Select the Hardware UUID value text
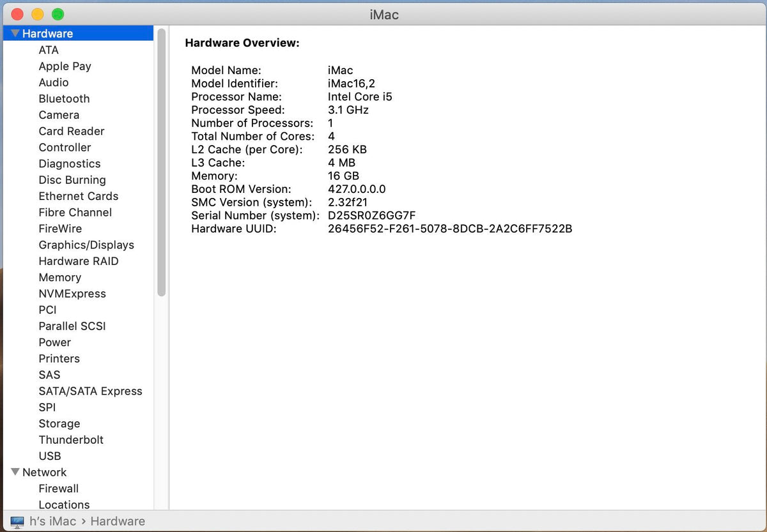This screenshot has height=532, width=767. [x=450, y=228]
